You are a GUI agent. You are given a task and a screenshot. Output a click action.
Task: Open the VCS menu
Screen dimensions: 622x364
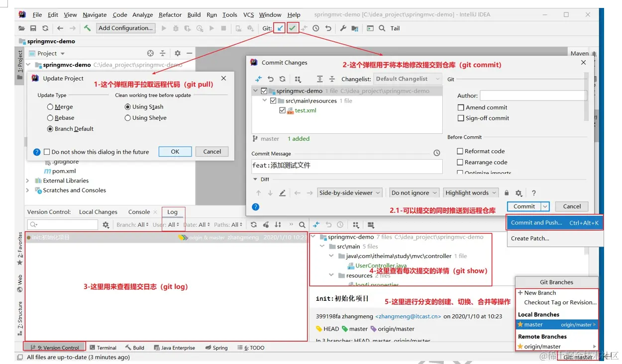click(248, 15)
